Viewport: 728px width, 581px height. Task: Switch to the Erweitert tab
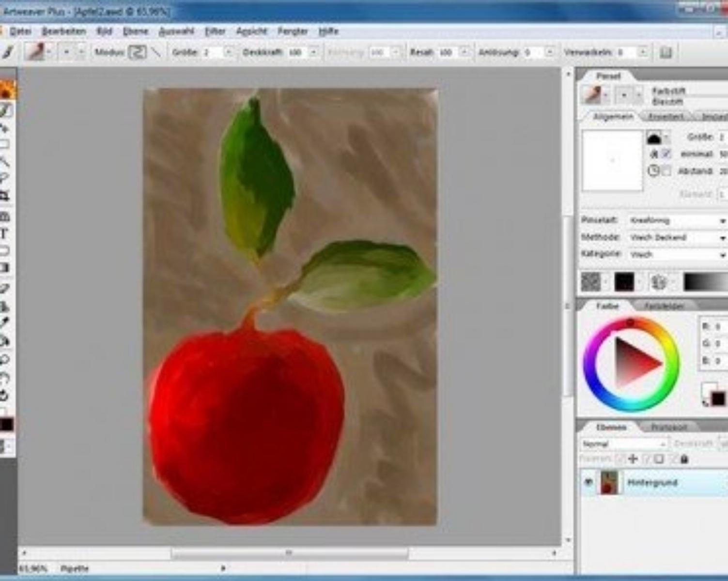point(666,117)
